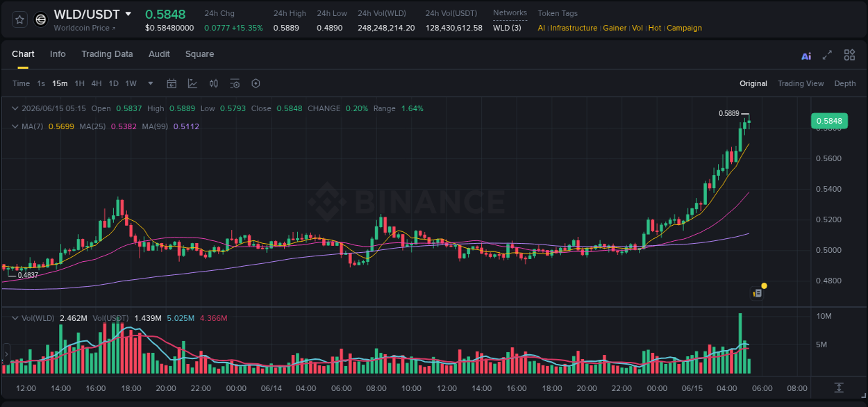868x407 pixels.
Task: Click the large 0.5848 price header
Action: click(165, 14)
